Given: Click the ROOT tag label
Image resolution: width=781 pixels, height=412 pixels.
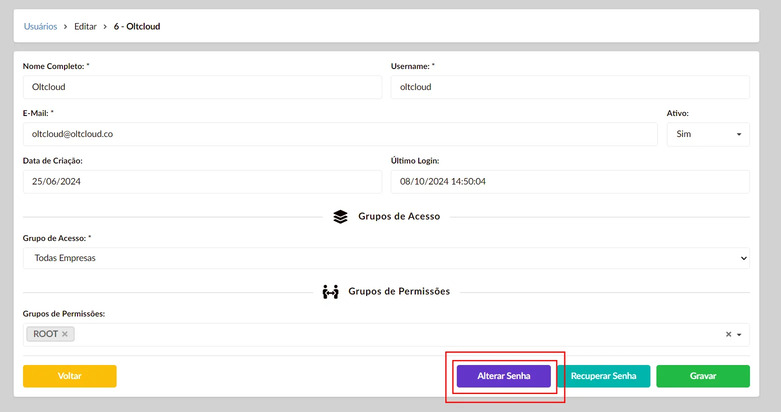Looking at the screenshot, I should coord(45,334).
